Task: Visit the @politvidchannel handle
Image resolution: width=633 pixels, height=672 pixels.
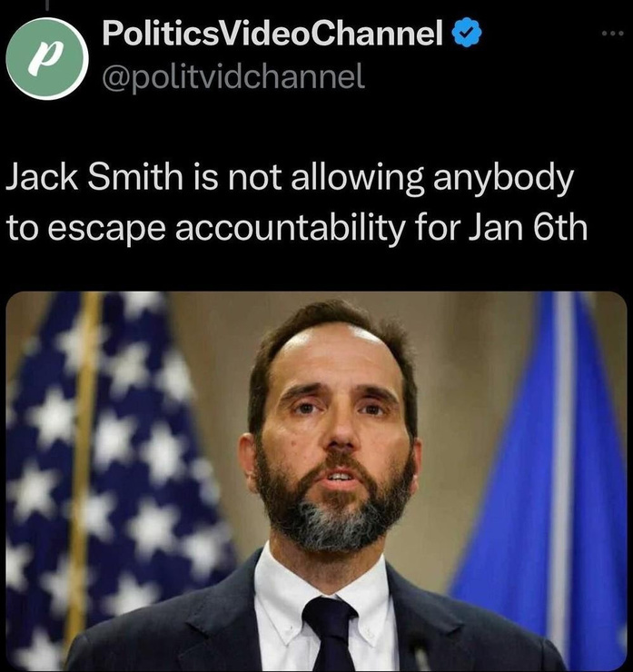Action: tap(233, 76)
